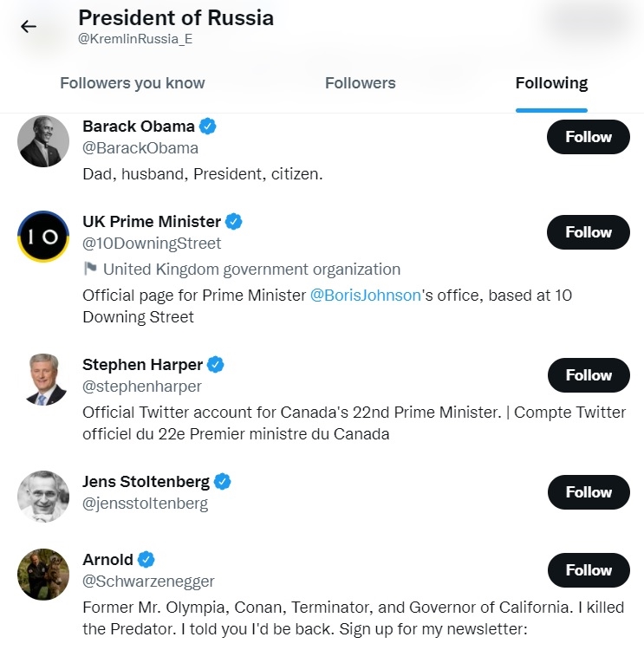Click Arnold's verified checkmark badge
Image resolution: width=644 pixels, height=650 pixels.
[x=146, y=560]
